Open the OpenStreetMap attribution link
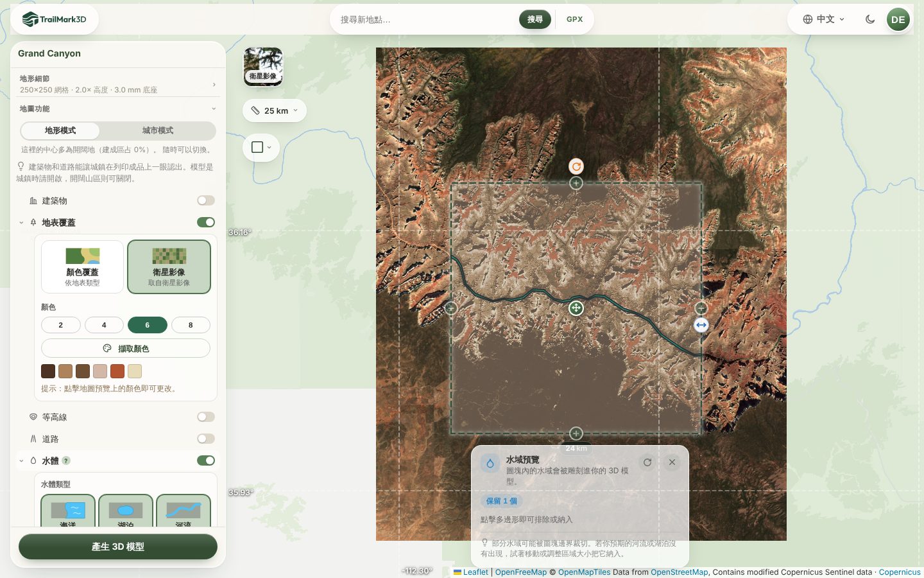 pyautogui.click(x=680, y=572)
